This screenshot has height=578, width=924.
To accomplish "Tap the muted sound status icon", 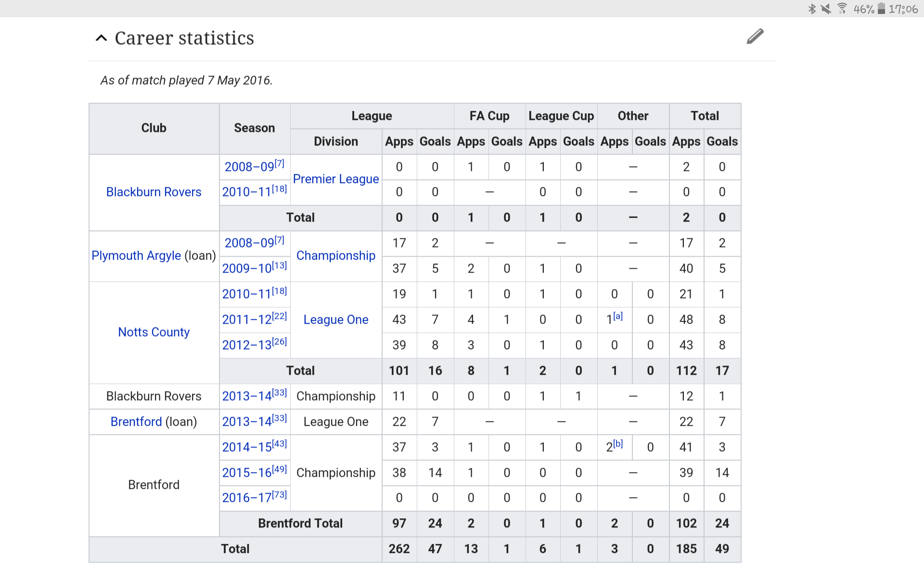I will click(x=826, y=9).
